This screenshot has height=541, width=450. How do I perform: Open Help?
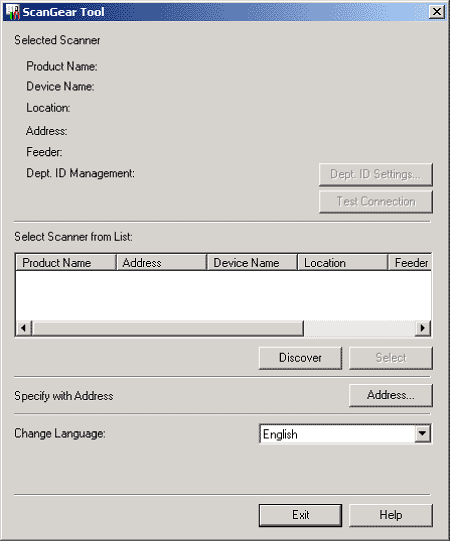(391, 515)
